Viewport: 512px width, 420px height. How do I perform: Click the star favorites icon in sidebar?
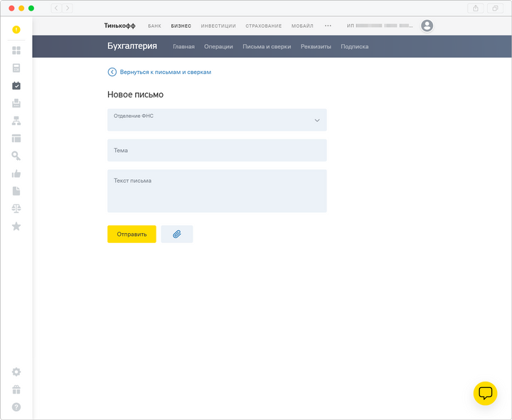16,226
